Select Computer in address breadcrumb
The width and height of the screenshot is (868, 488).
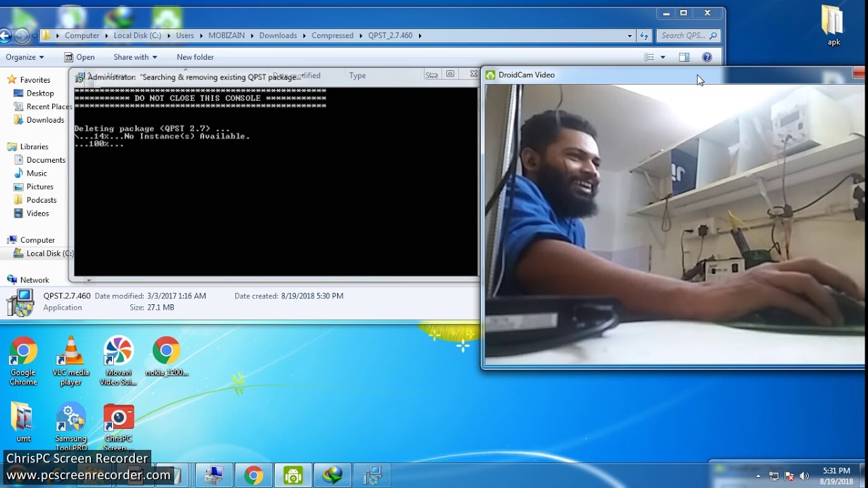pos(82,35)
